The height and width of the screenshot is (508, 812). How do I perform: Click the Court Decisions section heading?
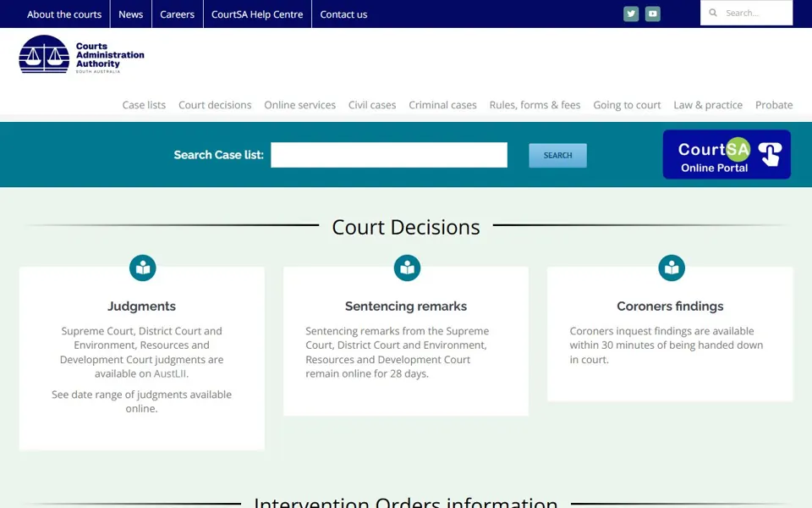pyautogui.click(x=405, y=227)
